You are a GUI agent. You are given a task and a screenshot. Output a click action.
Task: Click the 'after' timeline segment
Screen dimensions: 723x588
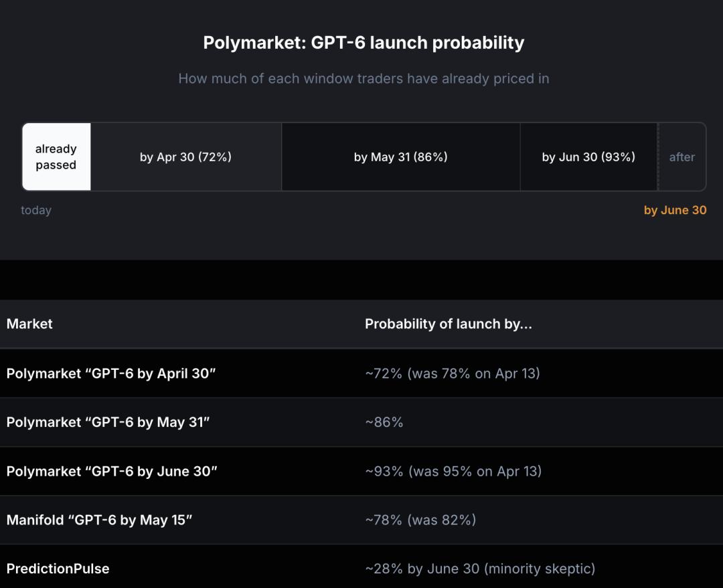tap(682, 157)
